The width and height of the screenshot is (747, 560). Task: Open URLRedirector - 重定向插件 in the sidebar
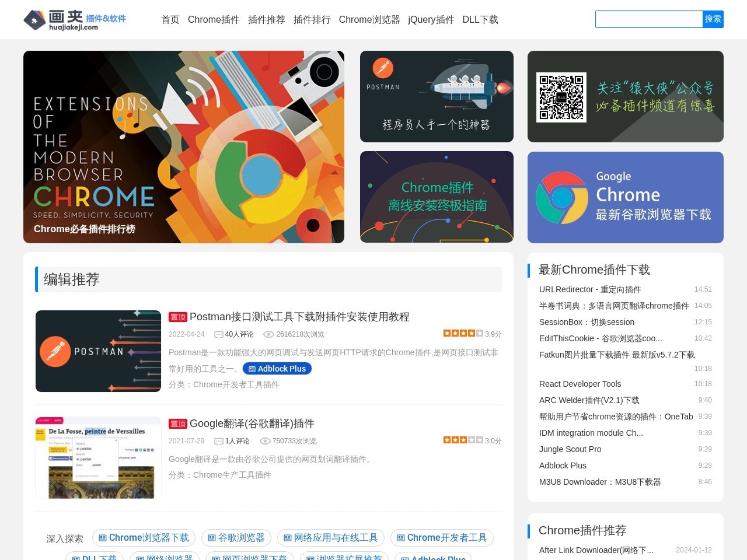click(x=590, y=289)
